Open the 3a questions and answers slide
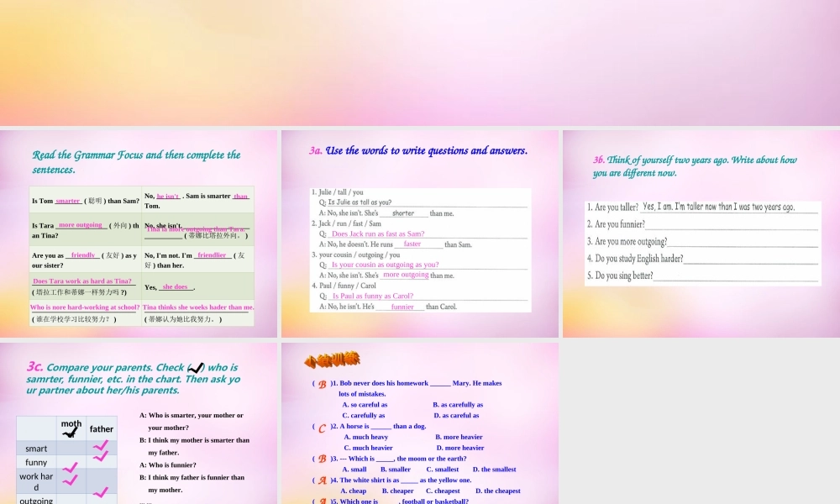This screenshot has height=504, width=840. point(420,234)
